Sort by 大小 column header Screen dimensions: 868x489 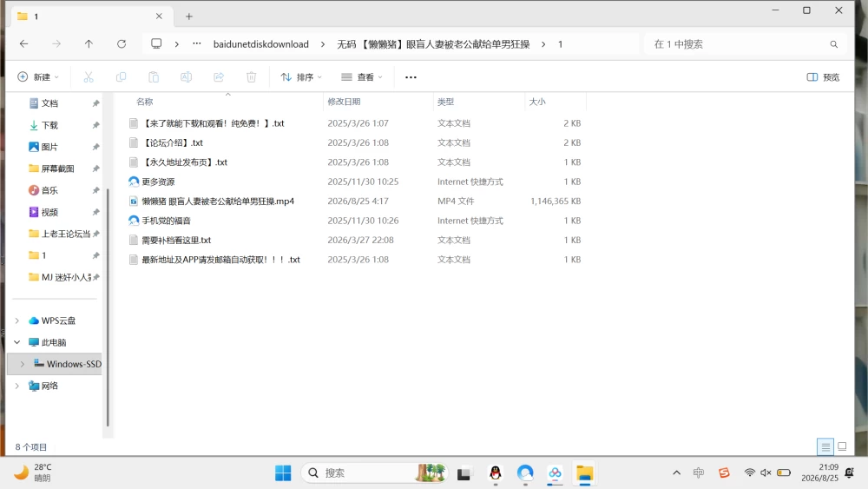coord(537,102)
